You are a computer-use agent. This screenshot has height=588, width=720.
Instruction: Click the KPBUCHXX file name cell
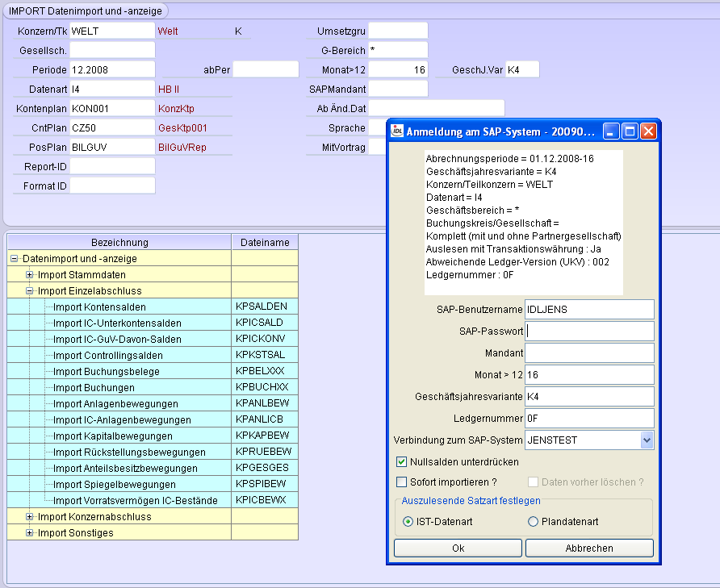(x=265, y=387)
